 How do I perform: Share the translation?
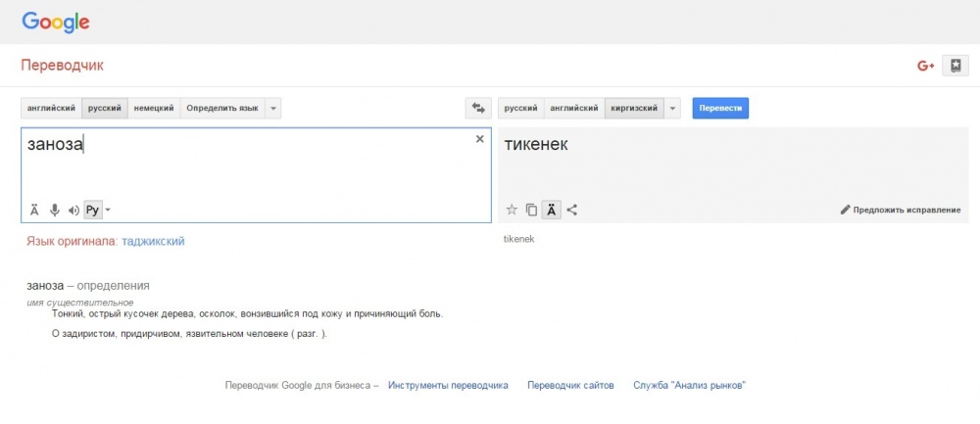(x=571, y=210)
